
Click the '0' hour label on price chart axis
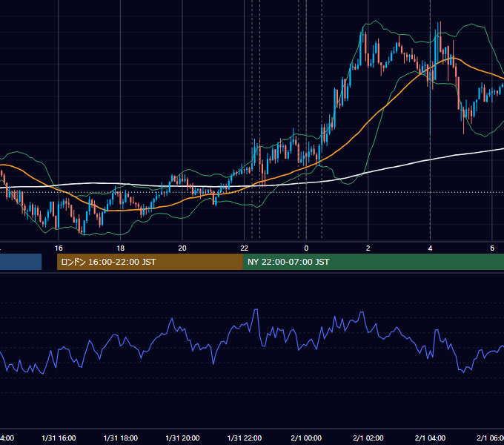tap(306, 248)
